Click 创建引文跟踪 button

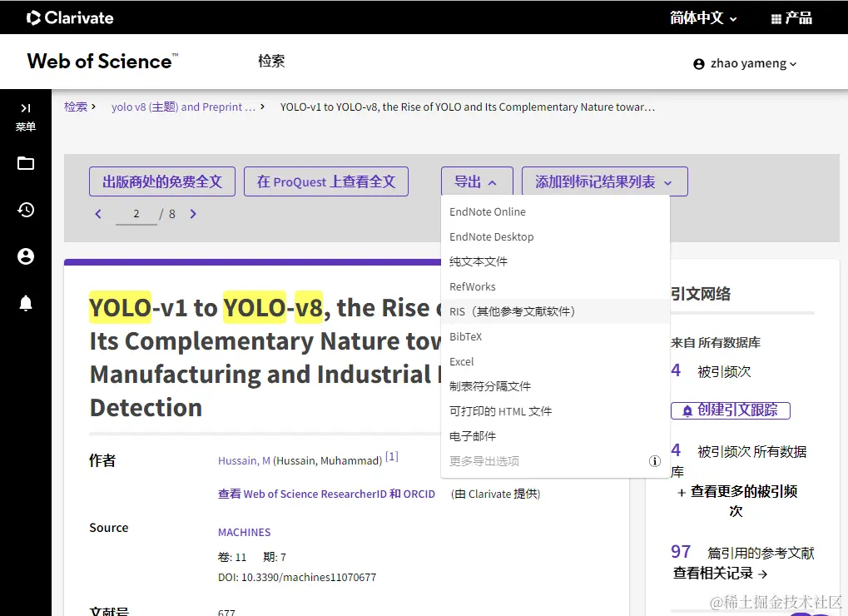click(x=730, y=410)
